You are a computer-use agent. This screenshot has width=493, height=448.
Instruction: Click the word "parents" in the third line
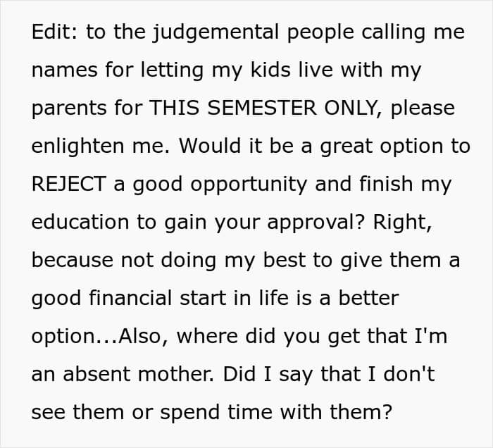[69, 109]
